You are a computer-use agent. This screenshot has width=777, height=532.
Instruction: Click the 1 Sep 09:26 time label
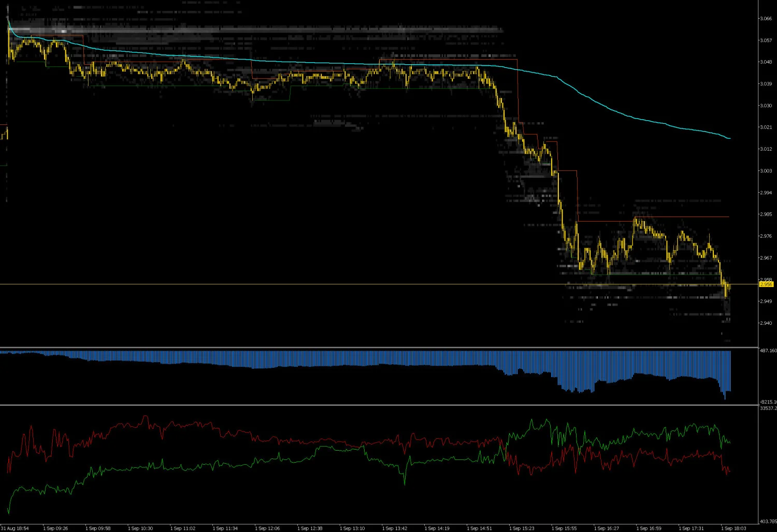tap(55, 528)
